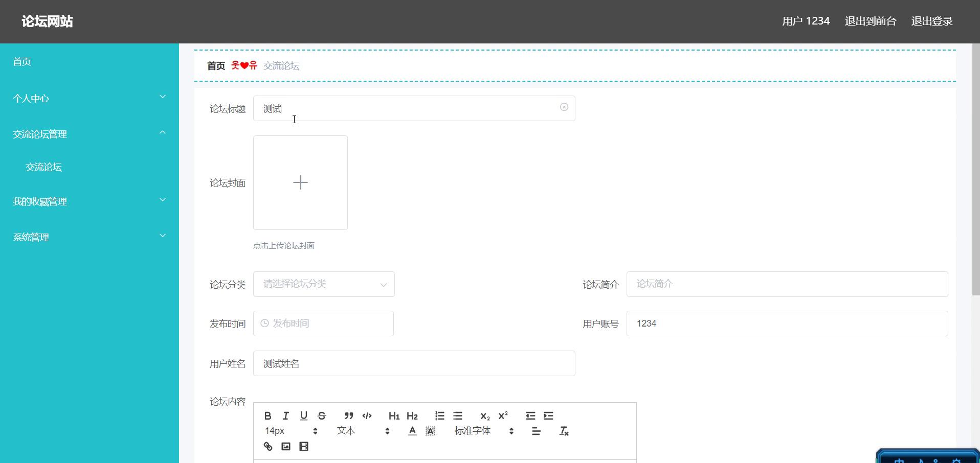This screenshot has height=463, width=980.
Task: Insert a blockquote in the editor
Action: point(348,415)
